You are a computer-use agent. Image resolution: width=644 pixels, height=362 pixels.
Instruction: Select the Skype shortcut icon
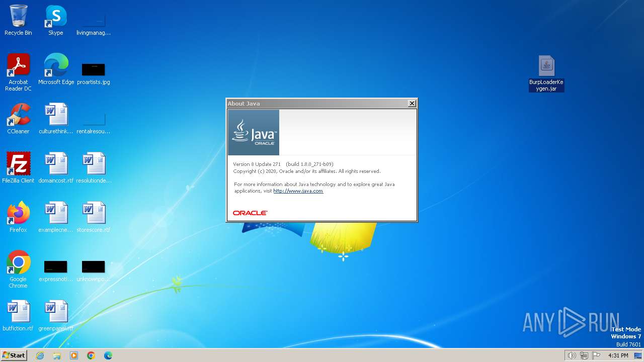[x=56, y=20]
